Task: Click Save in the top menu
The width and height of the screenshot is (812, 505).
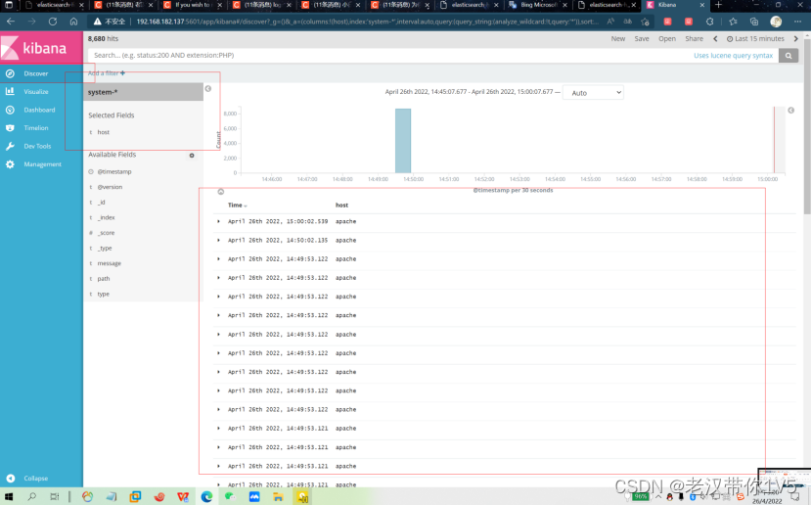Action: click(642, 39)
